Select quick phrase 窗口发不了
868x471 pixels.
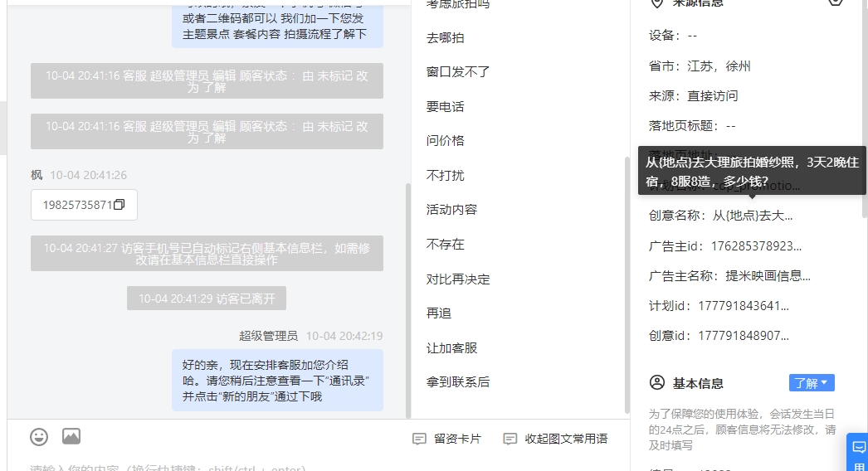[458, 72]
